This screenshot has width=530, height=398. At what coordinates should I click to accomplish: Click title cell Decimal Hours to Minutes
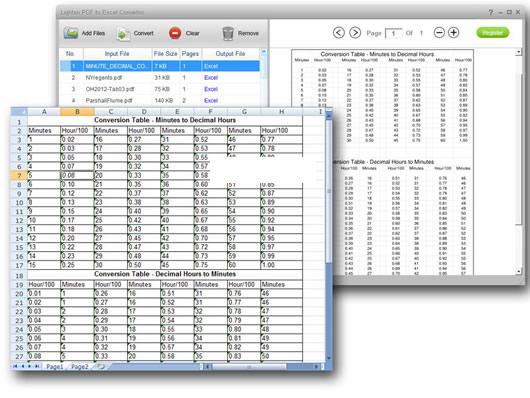165,274
